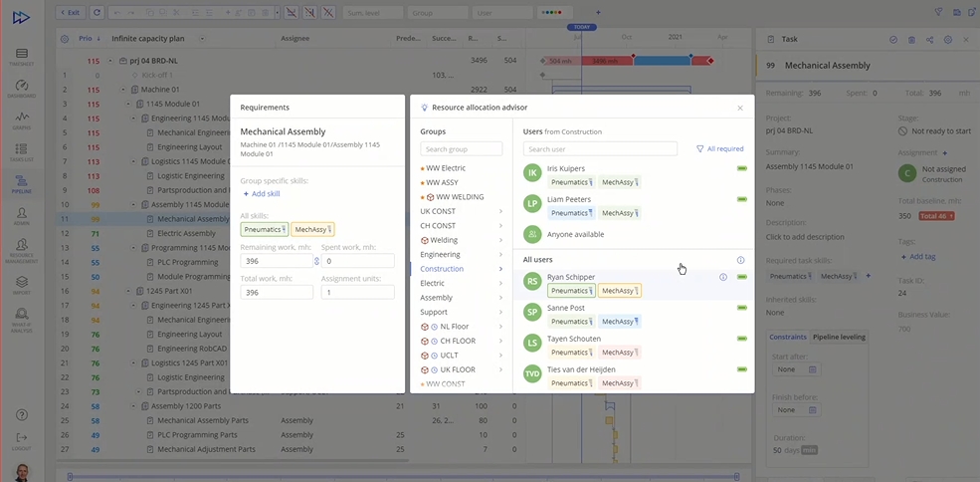
Task: Open the Timesheet view in left sidebar
Action: coord(21,57)
